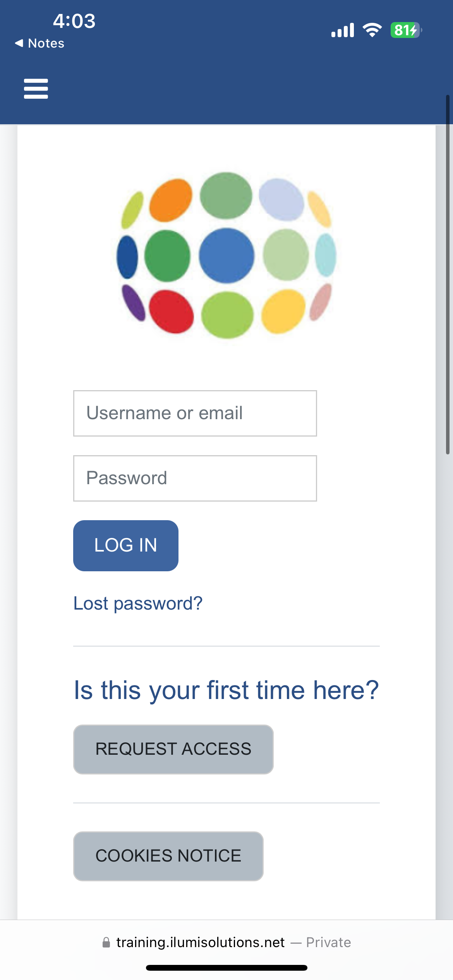Click the red dot in the logo
Image resolution: width=453 pixels, height=980 pixels.
pos(171,312)
